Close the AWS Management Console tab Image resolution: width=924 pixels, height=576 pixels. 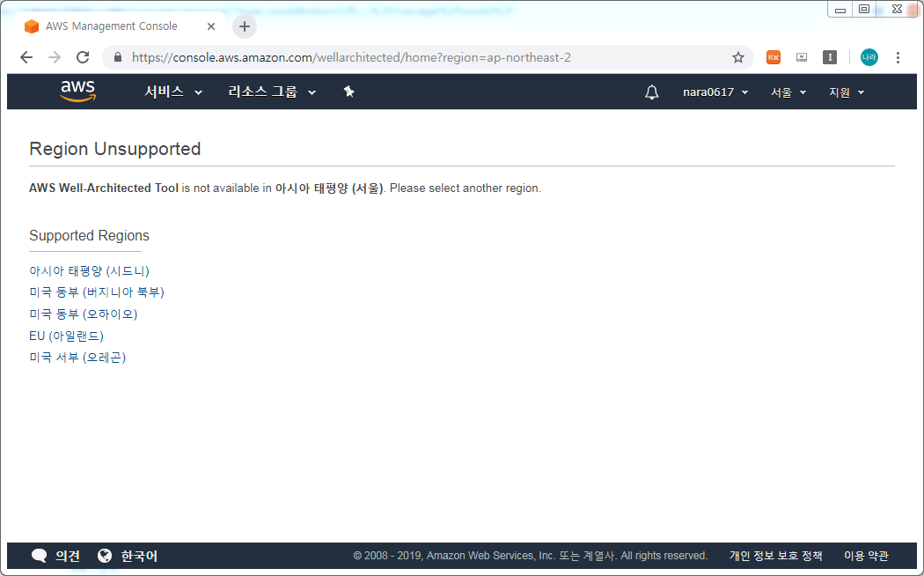coord(211,26)
